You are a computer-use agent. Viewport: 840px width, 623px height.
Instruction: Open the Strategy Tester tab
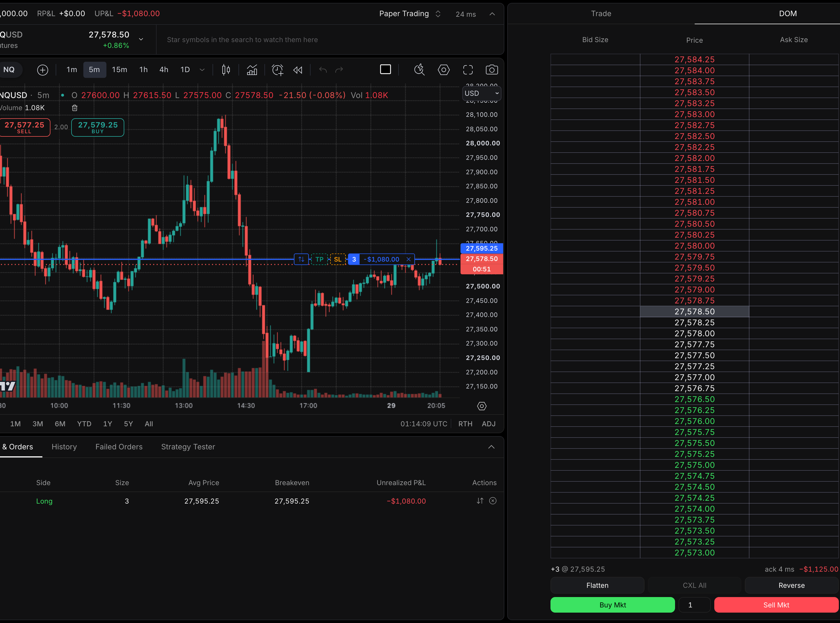(188, 447)
